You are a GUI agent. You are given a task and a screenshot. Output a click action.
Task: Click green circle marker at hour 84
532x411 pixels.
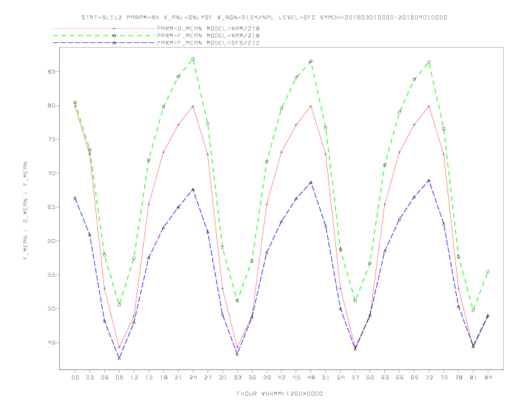(488, 271)
